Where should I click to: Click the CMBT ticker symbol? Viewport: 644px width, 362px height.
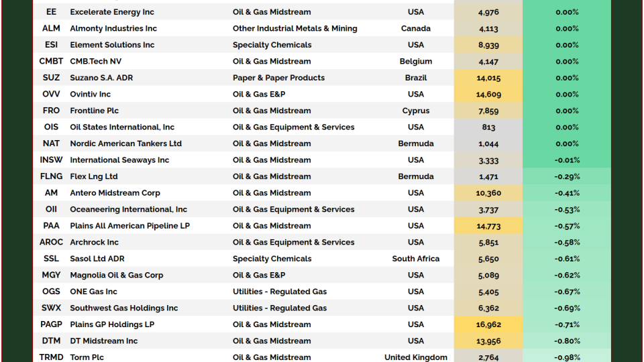(51, 62)
